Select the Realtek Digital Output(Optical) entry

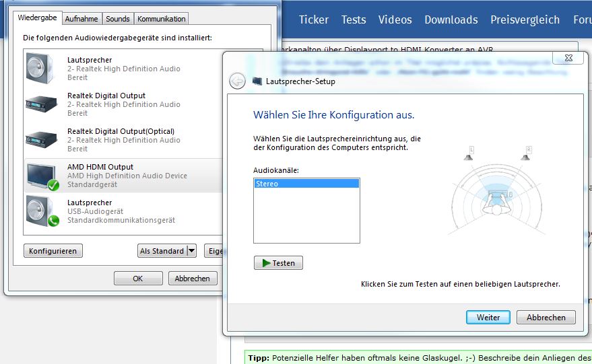123,140
